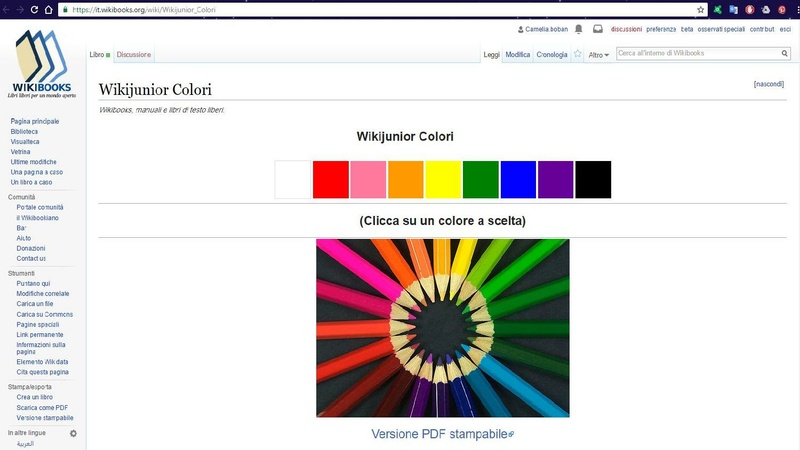The height and width of the screenshot is (450, 800).
Task: Open the Link permanente sidebar link
Action: pyautogui.click(x=40, y=335)
